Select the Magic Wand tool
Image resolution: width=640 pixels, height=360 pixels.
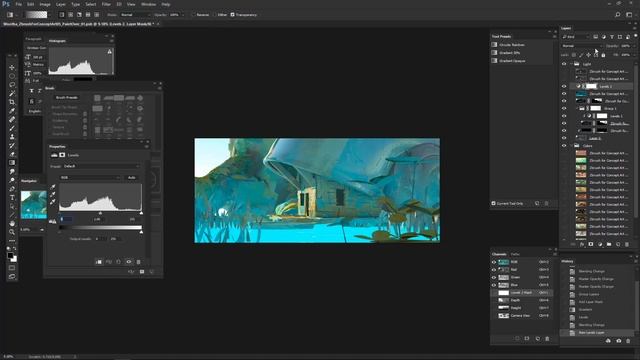pos(12,93)
